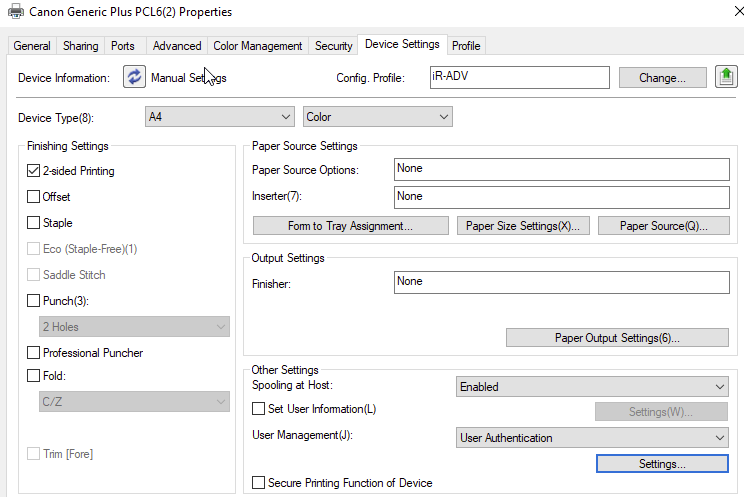Expand the Spooling at Host dropdown
The width and height of the screenshot is (744, 497).
[592, 387]
